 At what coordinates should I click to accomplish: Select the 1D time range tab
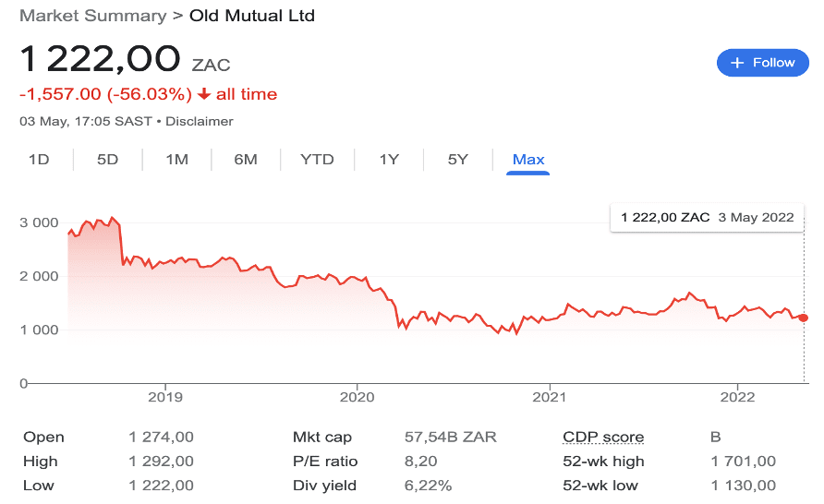point(39,160)
